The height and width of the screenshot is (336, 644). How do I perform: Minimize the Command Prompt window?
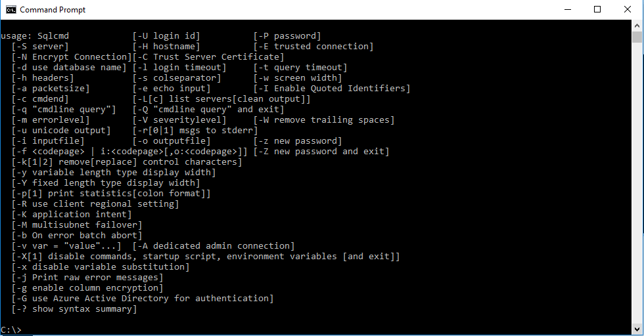(x=567, y=10)
